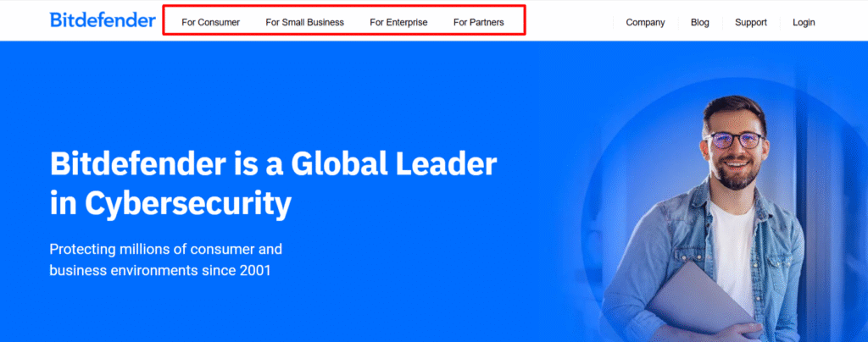Click the man's dark hair
The height and width of the screenshot is (342, 868).
[x=732, y=108]
